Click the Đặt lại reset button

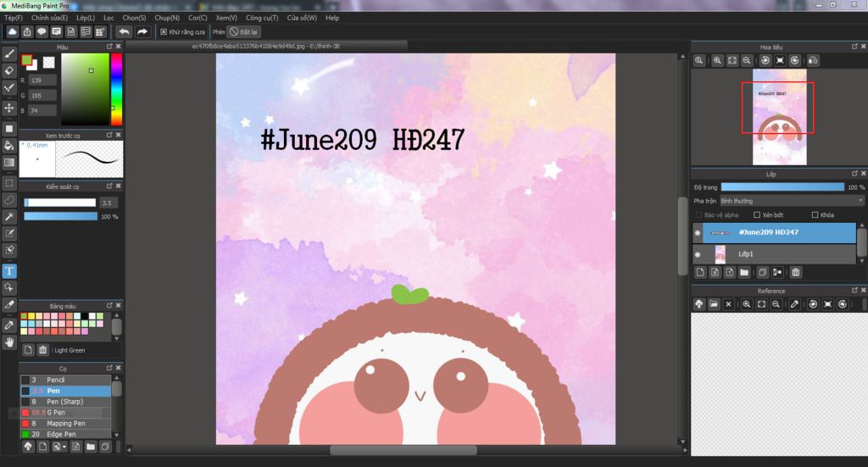pyautogui.click(x=244, y=32)
